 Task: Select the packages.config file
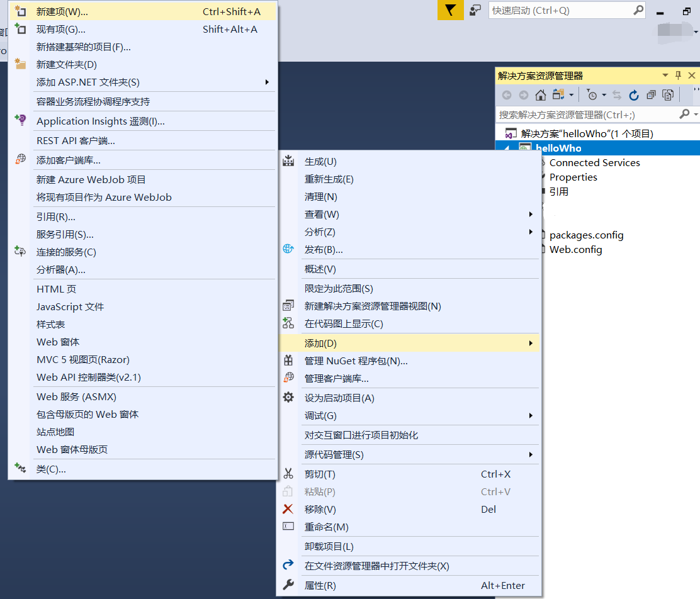(586, 235)
